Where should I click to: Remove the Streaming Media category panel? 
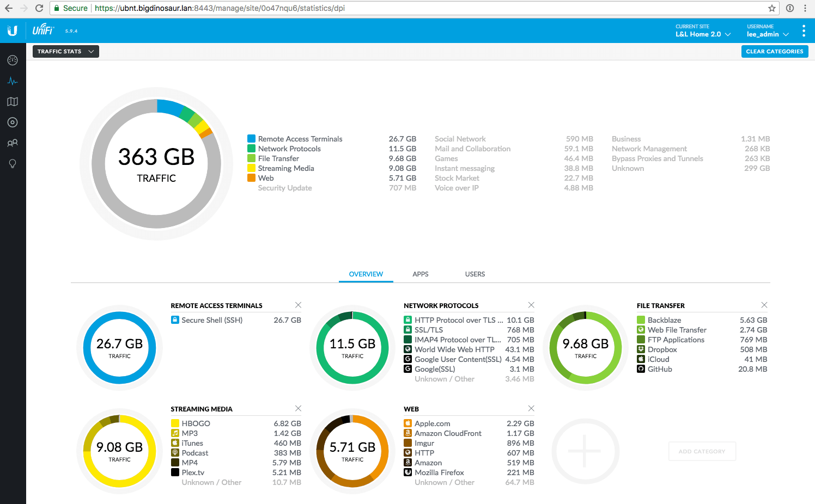(298, 409)
